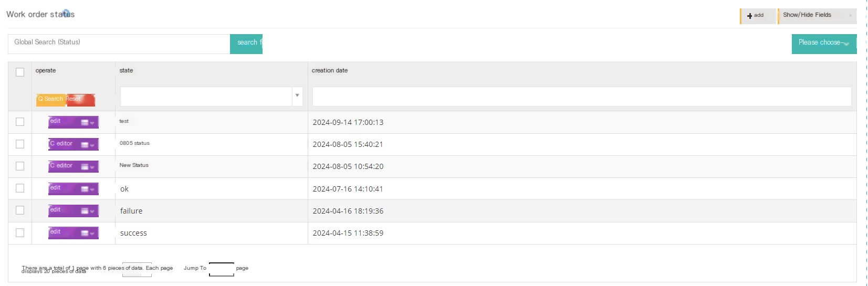Open action menu icon for New Status row

[88, 166]
